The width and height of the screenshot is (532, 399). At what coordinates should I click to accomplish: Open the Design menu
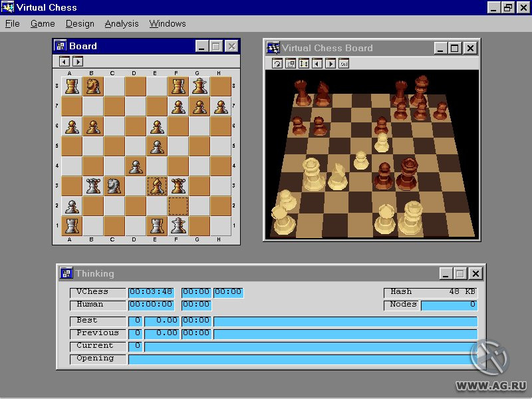point(80,24)
